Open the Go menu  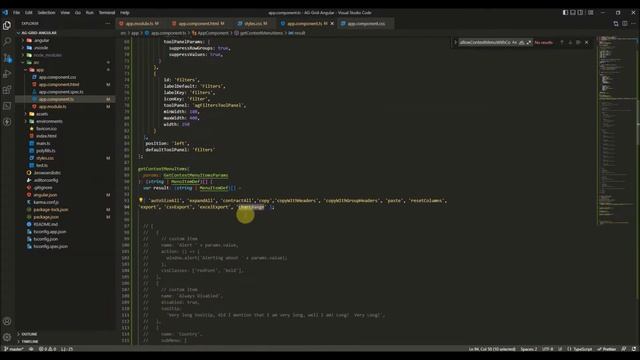[x=78, y=13]
